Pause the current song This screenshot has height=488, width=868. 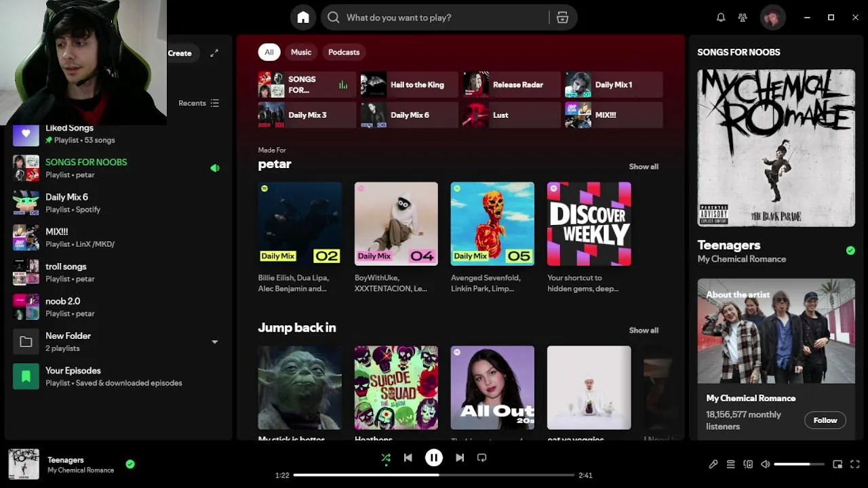tap(434, 457)
